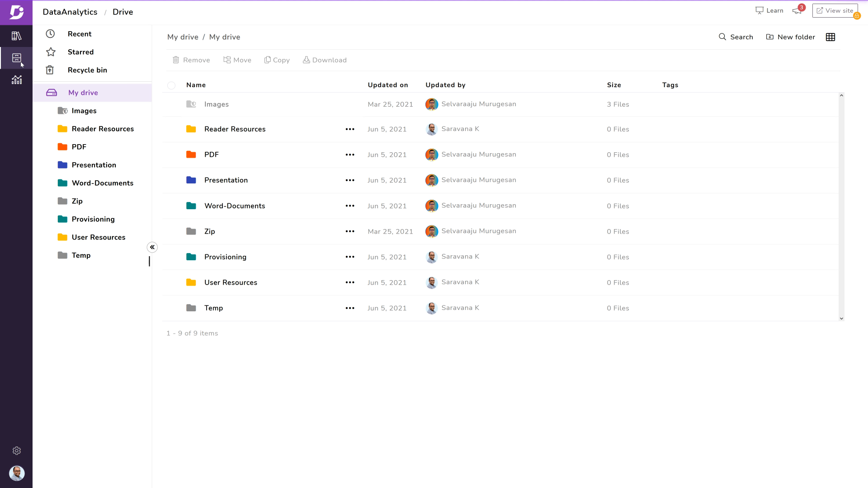Screen dimensions: 868x488
Task: Click the Search magnifier icon
Action: [722, 37]
